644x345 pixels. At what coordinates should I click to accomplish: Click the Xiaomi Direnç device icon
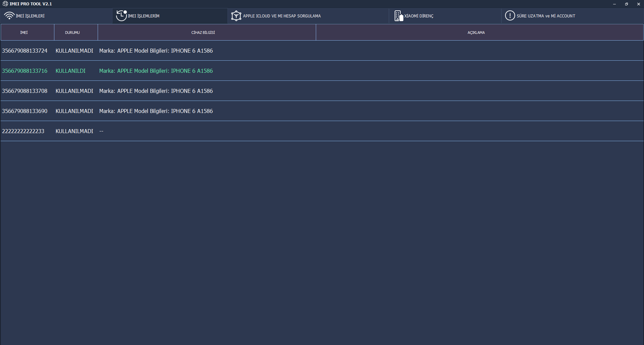pyautogui.click(x=399, y=16)
